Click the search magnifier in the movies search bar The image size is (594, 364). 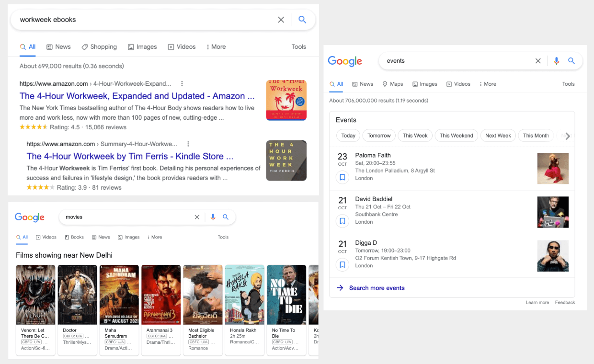226,217
